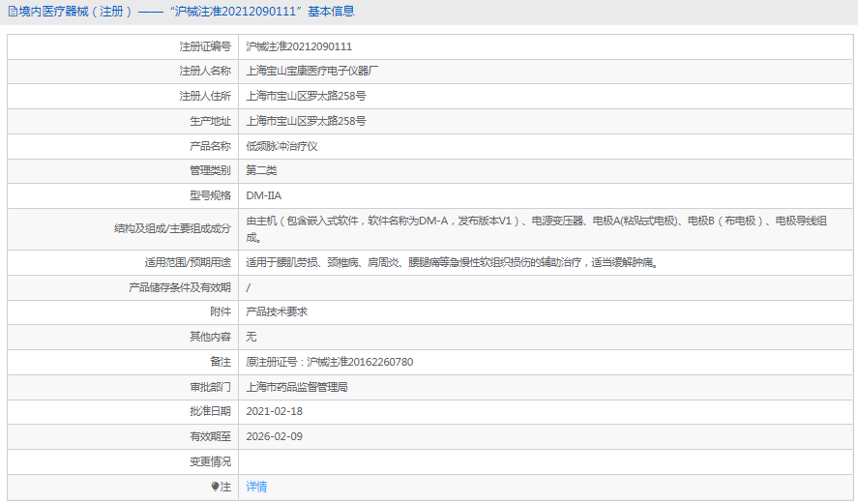Select approval date 2021-02-18
Viewport: 858px width, 504px height.
[x=274, y=411]
